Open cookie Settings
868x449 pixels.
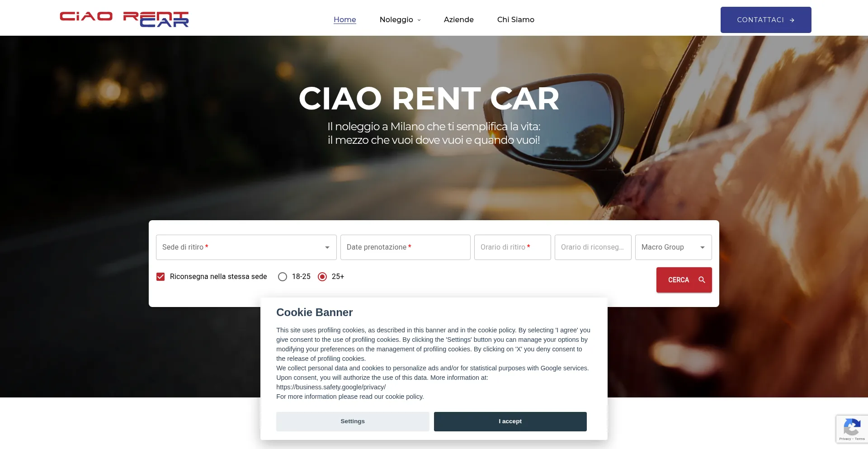pos(353,421)
